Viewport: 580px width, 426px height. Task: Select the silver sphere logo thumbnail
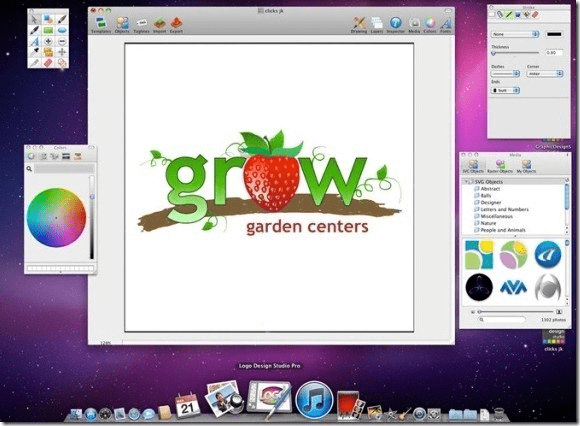pos(548,287)
